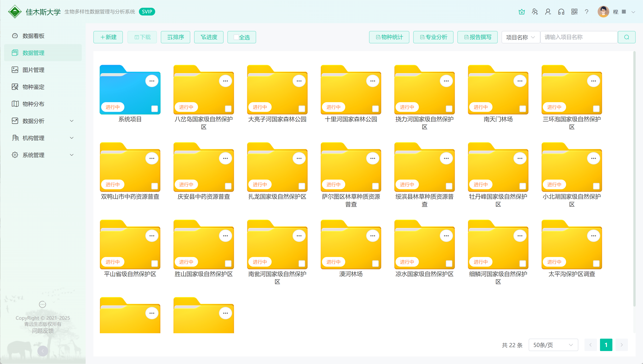Open more options for 小北湖国家级自然保护区 folder
The image size is (643, 364).
[x=593, y=158]
